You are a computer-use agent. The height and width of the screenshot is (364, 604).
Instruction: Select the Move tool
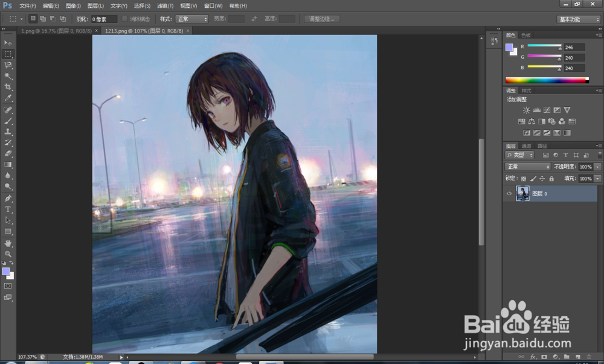click(8, 43)
